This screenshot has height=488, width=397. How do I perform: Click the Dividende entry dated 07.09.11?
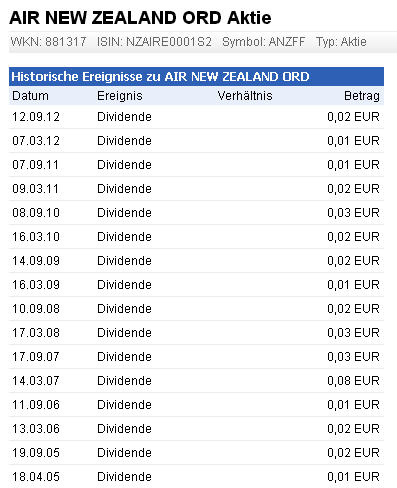(x=124, y=165)
